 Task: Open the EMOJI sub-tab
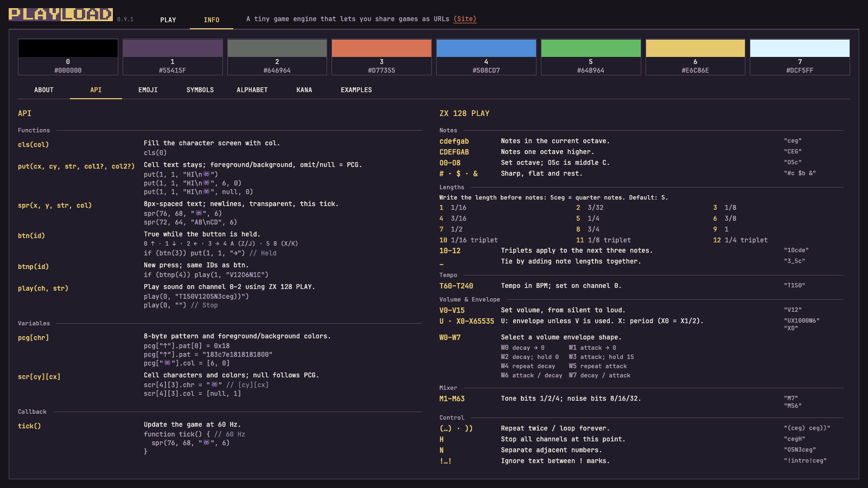pyautogui.click(x=148, y=90)
